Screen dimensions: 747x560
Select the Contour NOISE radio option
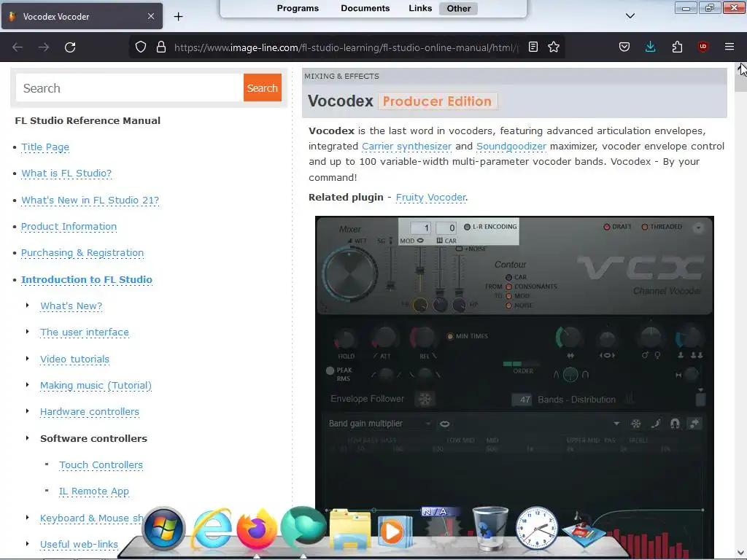click(508, 306)
